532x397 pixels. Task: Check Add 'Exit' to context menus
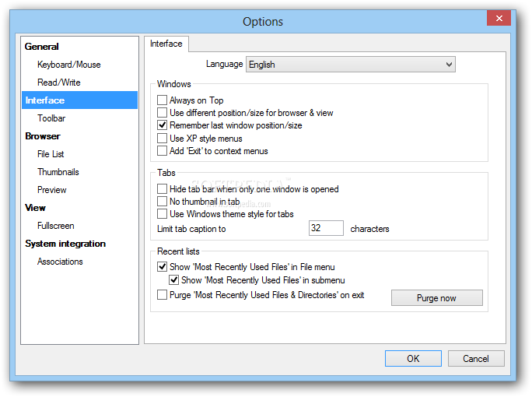(x=162, y=150)
